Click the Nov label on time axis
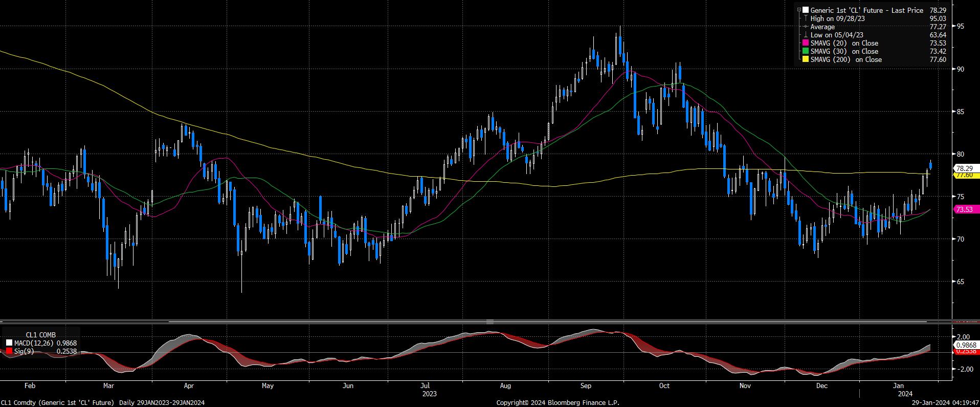 (x=745, y=385)
